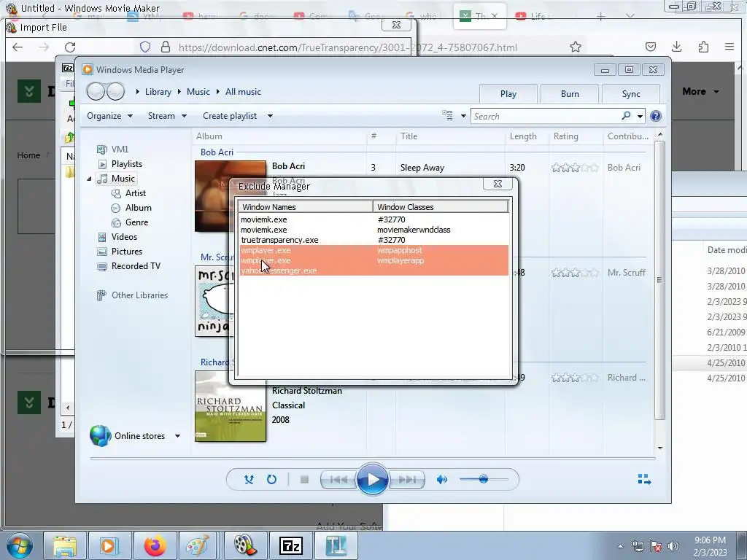Open Other Libraries
The width and height of the screenshot is (747, 560).
(x=139, y=295)
